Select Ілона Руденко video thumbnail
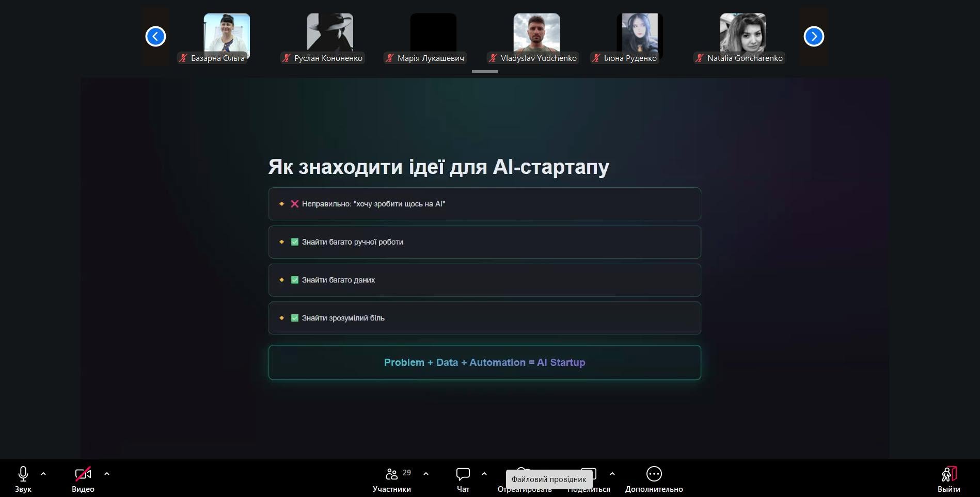This screenshot has height=497, width=980. [640, 36]
